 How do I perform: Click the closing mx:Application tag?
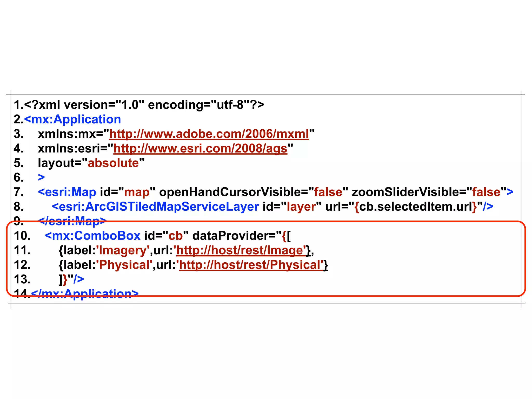(x=85, y=294)
